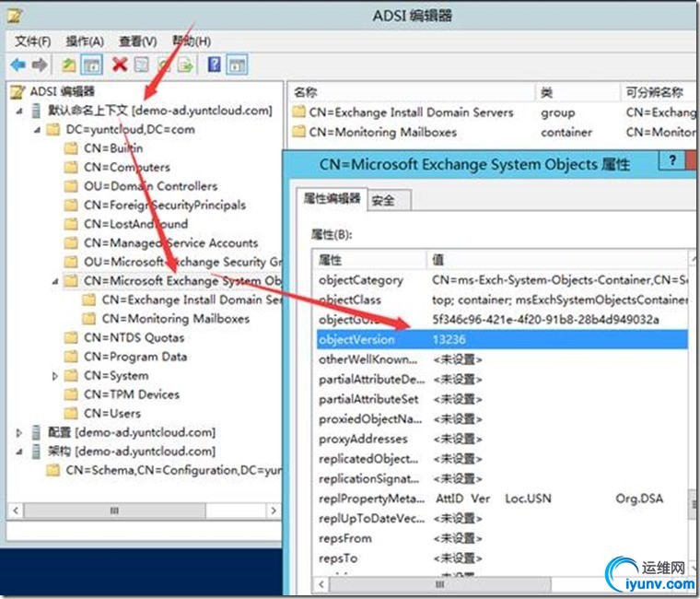
Task: Click the 属性 column header in dialog
Action: [x=370, y=260]
